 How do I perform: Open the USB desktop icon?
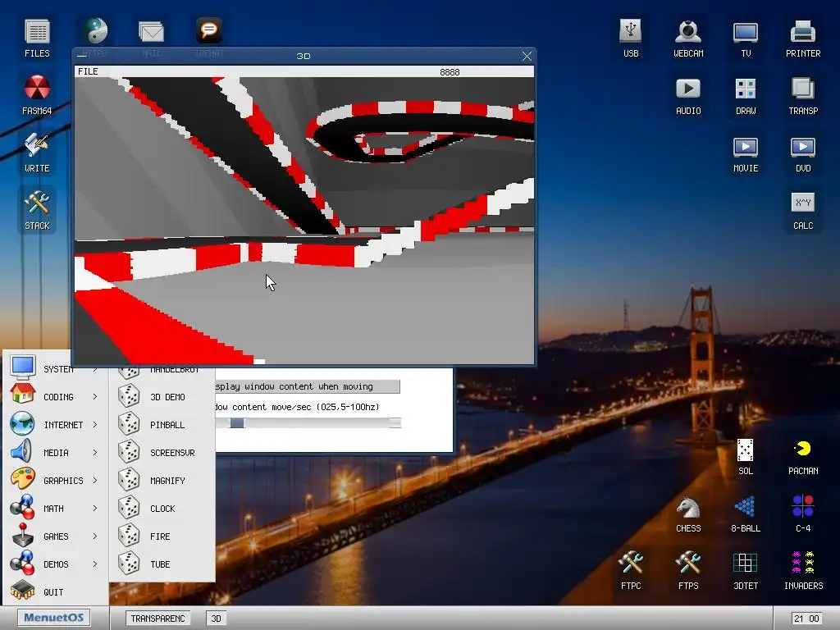pyautogui.click(x=631, y=38)
